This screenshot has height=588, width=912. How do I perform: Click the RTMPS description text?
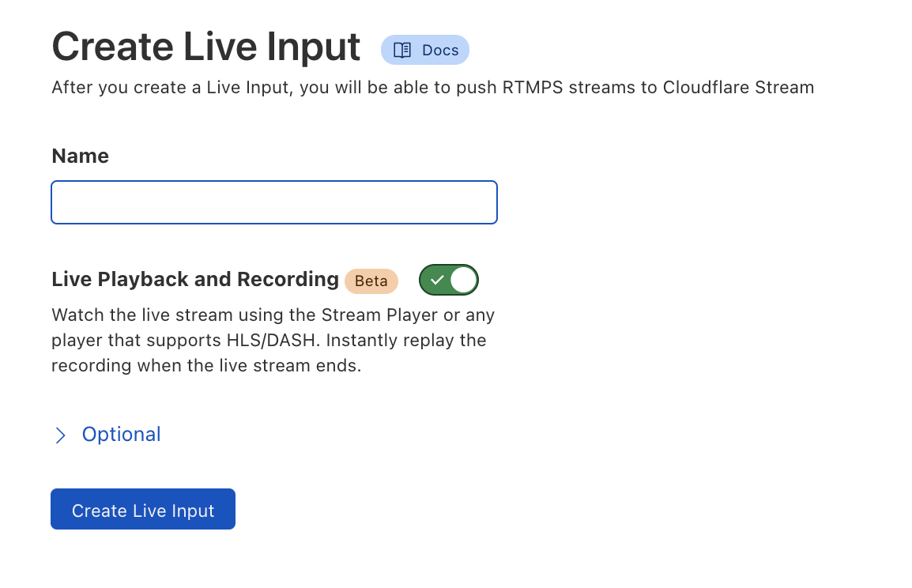pyautogui.click(x=433, y=87)
